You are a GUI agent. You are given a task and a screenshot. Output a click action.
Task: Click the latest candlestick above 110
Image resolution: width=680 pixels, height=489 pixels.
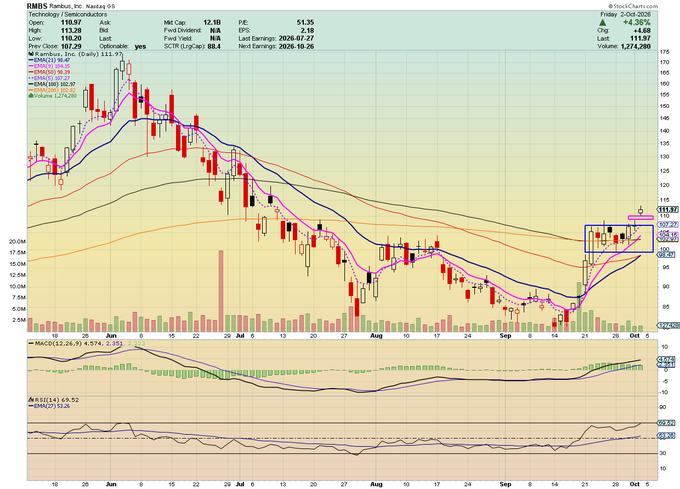pos(641,211)
